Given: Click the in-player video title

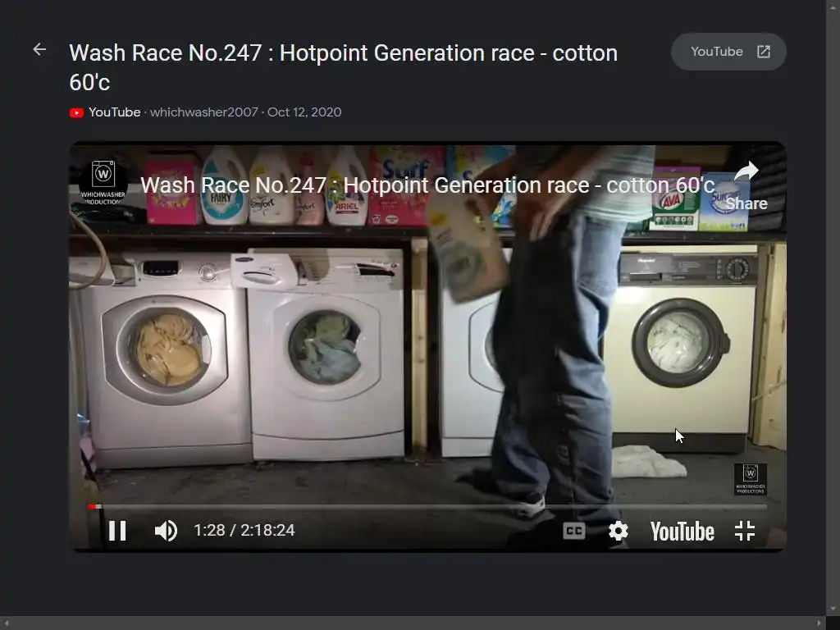Looking at the screenshot, I should 427,185.
